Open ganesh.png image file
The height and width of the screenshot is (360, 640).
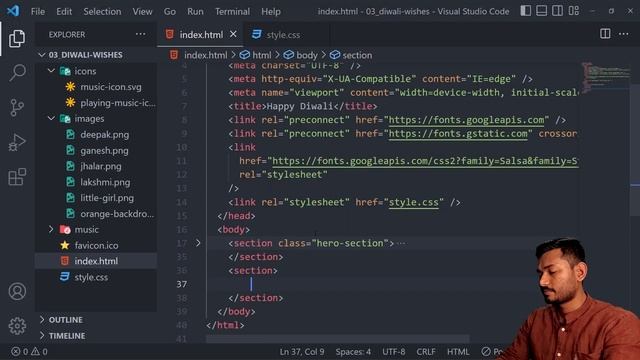[x=104, y=151]
